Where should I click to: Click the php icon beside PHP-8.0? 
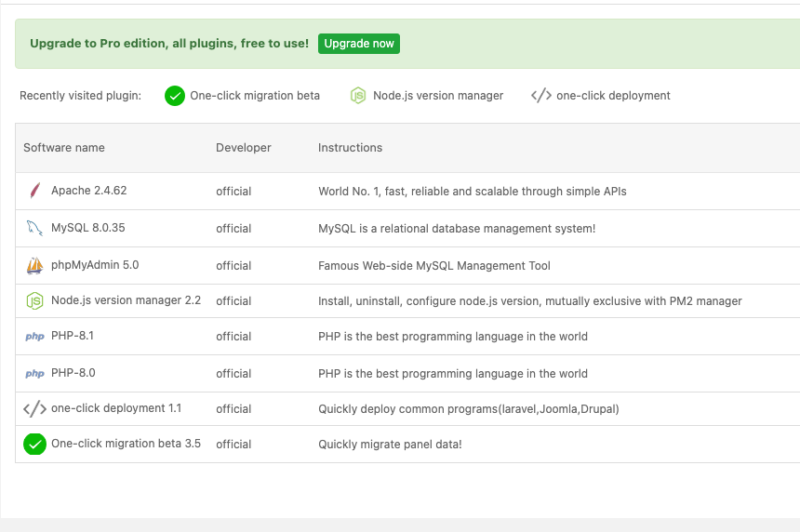coord(34,373)
